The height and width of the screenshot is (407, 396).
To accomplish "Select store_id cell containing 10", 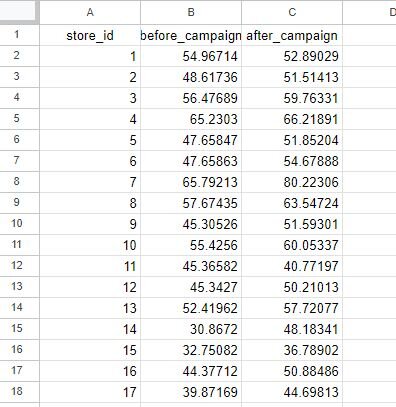I will tap(90, 245).
